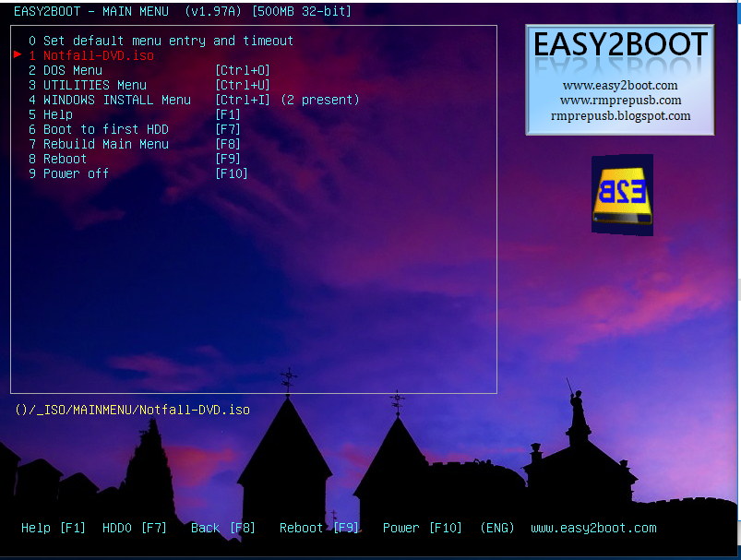Image resolution: width=741 pixels, height=560 pixels.
Task: Click the red arrow selection marker
Action: pos(18,54)
